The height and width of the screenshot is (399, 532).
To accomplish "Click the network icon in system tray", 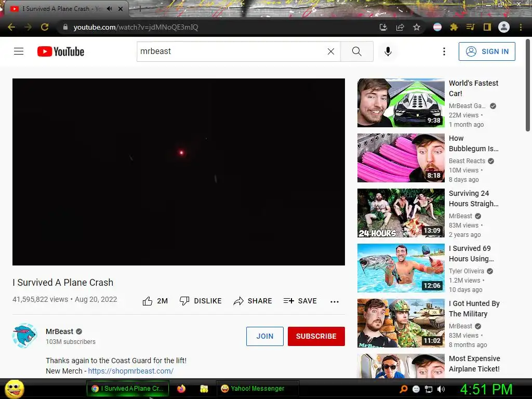I will (429, 389).
